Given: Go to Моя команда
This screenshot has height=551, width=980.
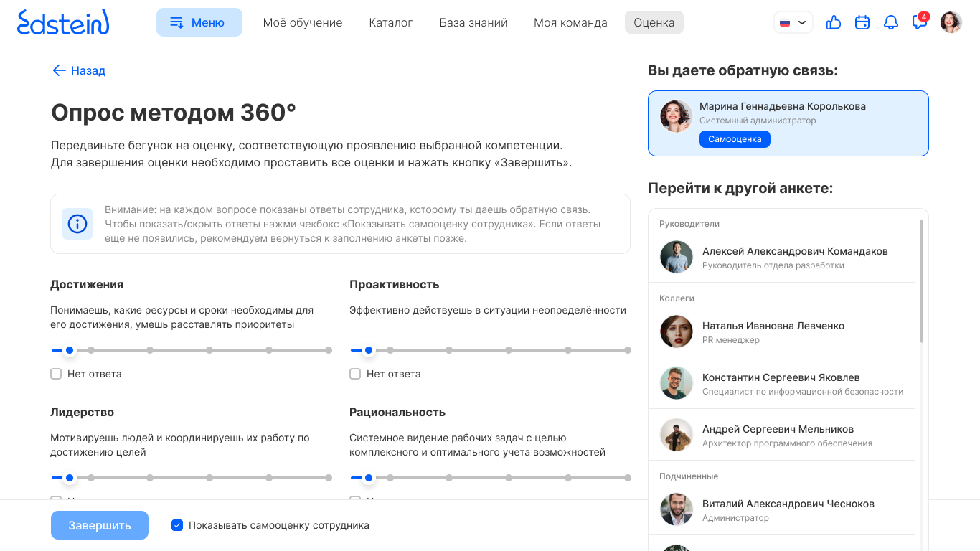Looking at the screenshot, I should [x=570, y=22].
